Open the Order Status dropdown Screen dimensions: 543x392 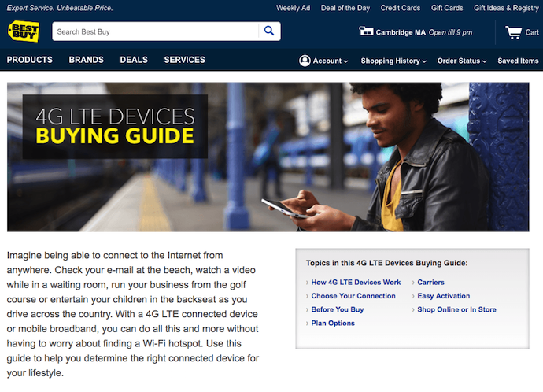pos(461,61)
